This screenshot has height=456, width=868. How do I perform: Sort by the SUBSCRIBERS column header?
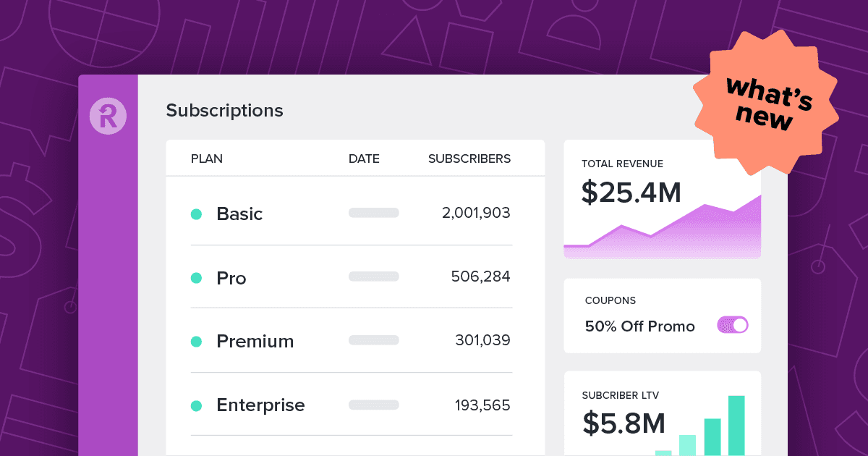coord(469,159)
